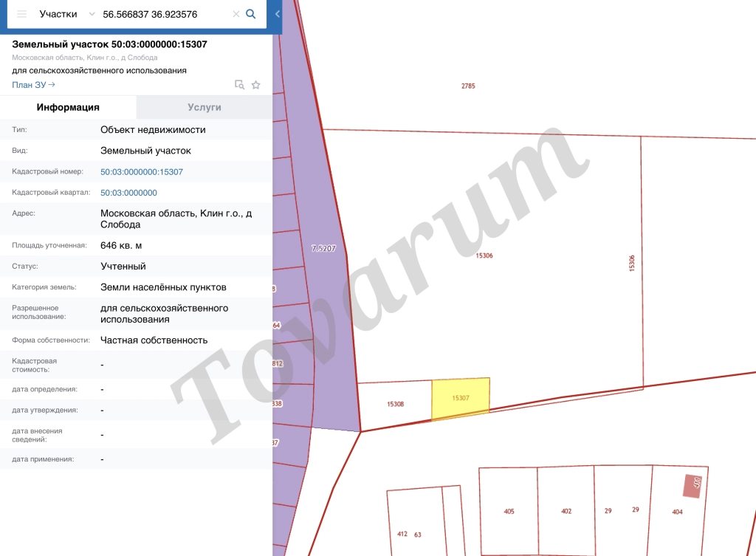The image size is (756, 556).
Task: Click the magnifier search icon
Action: tap(251, 14)
